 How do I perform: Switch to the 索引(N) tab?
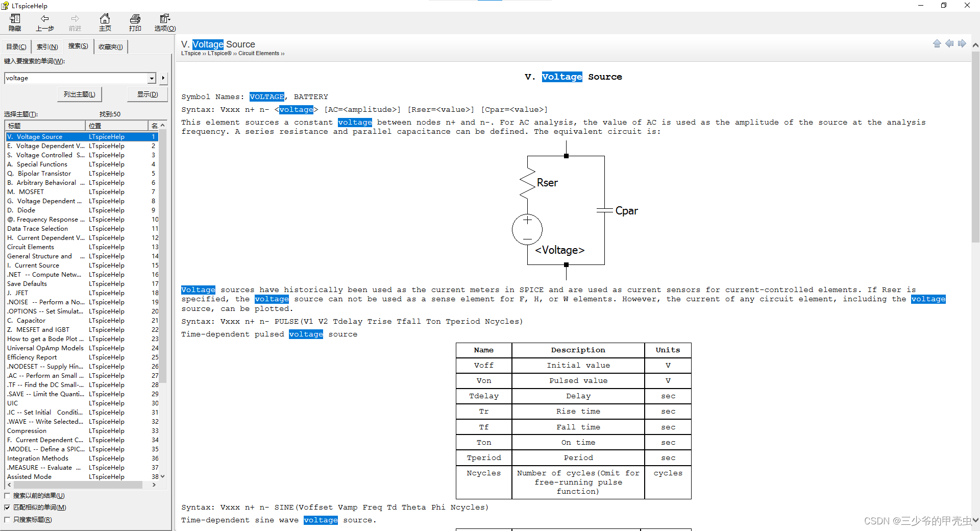pos(47,46)
